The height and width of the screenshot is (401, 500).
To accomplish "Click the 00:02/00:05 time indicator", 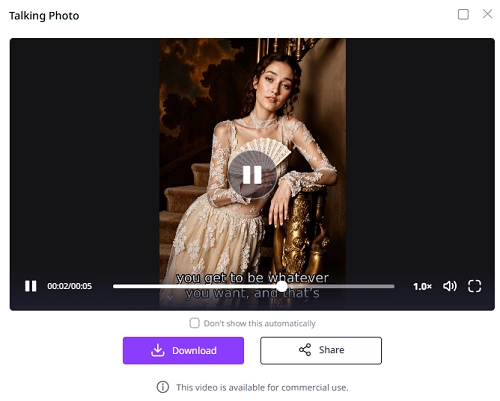I will (x=69, y=286).
